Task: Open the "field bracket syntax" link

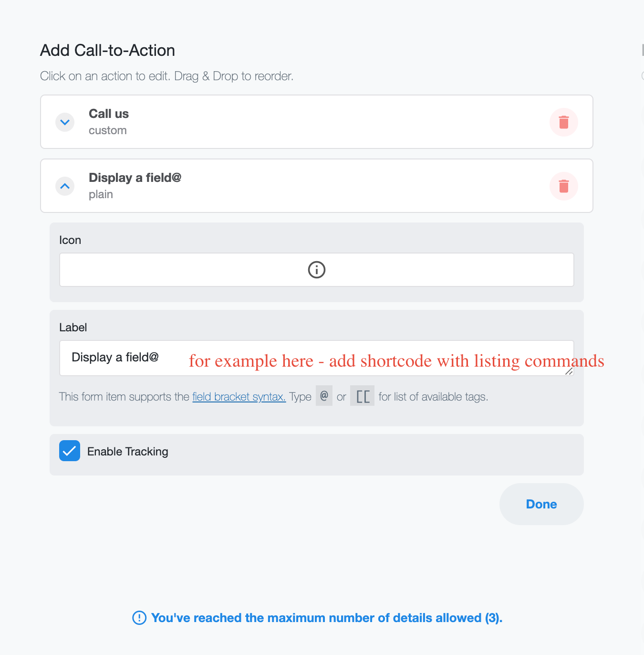Action: pos(239,397)
